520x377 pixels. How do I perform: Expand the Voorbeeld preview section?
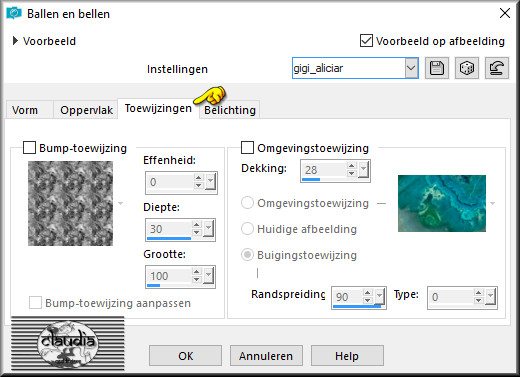(15, 41)
